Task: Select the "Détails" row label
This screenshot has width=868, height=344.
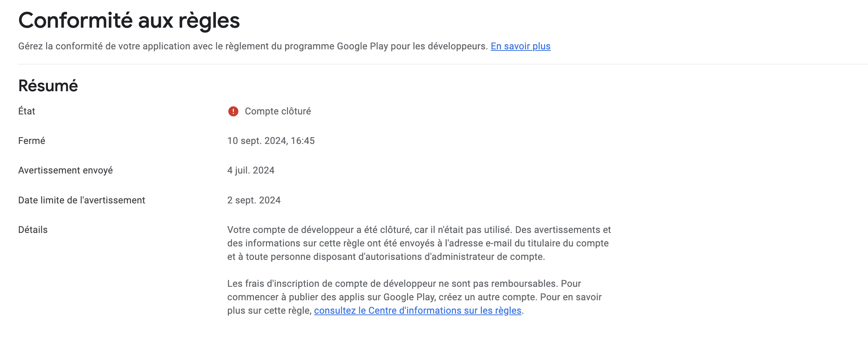Action: (x=33, y=230)
